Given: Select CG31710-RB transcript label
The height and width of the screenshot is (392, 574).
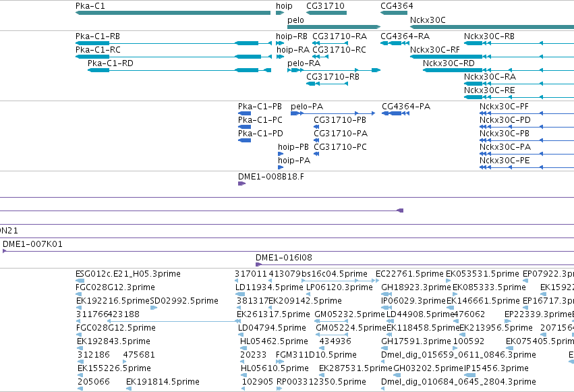Looking at the screenshot, I should point(333,77).
